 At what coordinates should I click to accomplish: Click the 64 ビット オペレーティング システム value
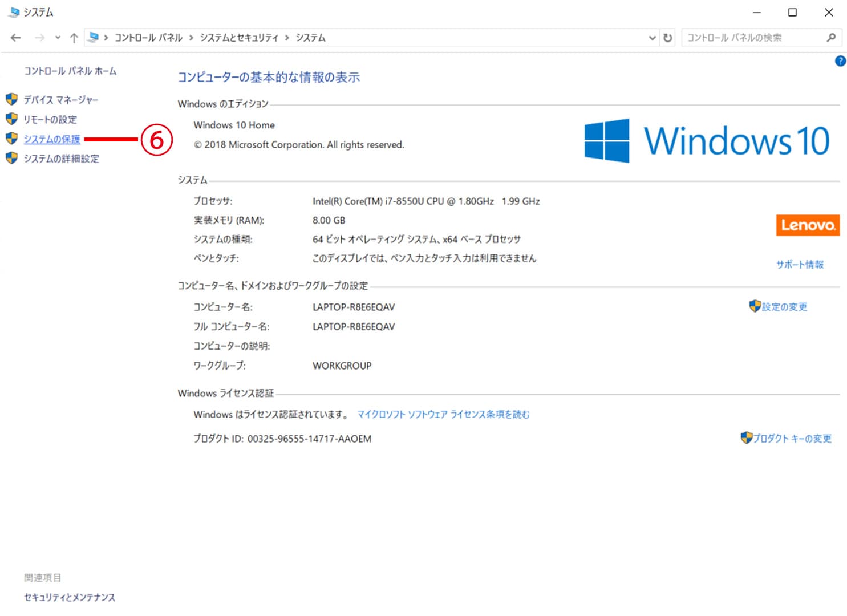tap(416, 239)
